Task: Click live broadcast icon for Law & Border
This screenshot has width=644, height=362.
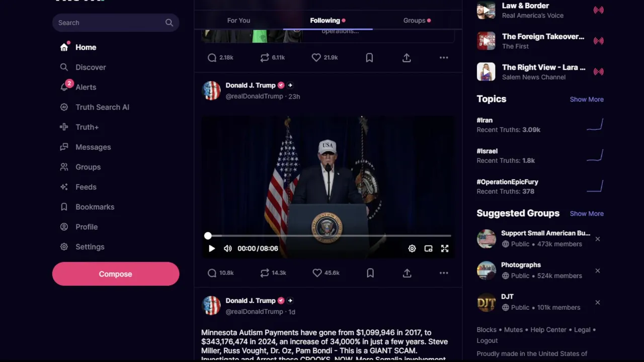Action: 598,10
